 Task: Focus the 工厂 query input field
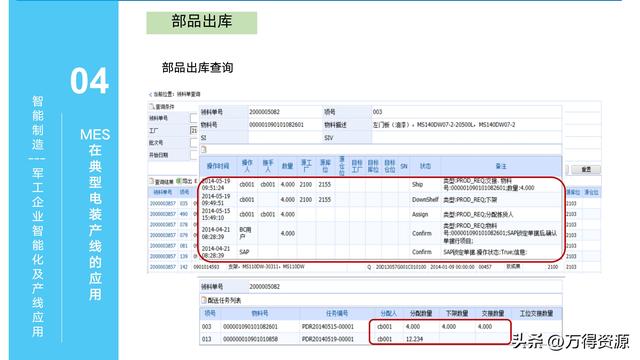(x=193, y=131)
